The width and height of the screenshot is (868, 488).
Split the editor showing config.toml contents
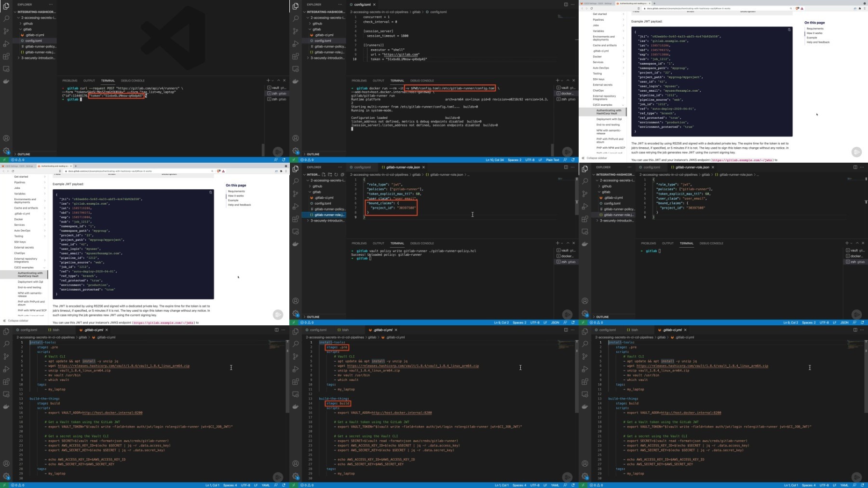(x=566, y=4)
